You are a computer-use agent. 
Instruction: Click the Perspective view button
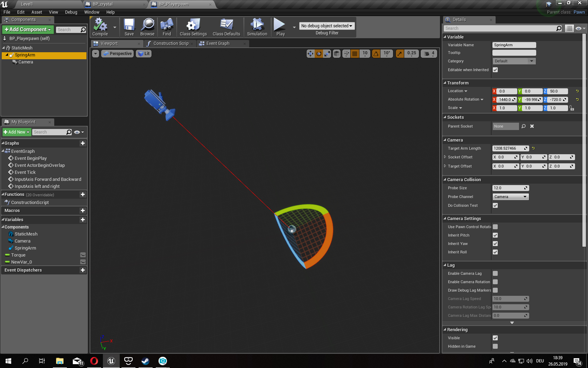click(x=118, y=54)
